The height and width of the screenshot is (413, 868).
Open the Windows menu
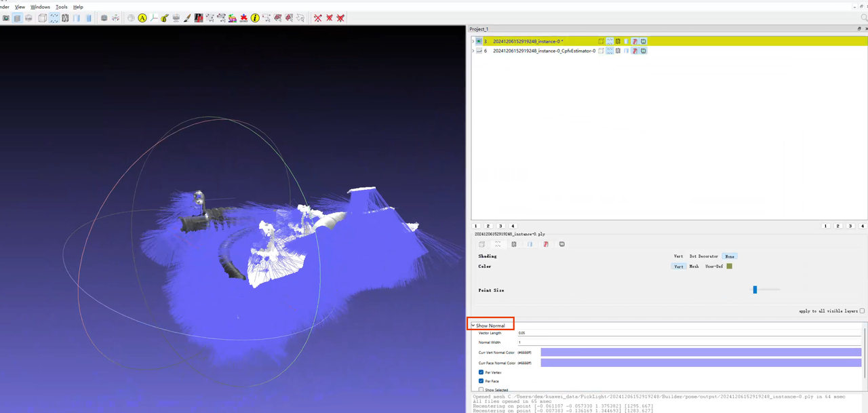point(40,7)
